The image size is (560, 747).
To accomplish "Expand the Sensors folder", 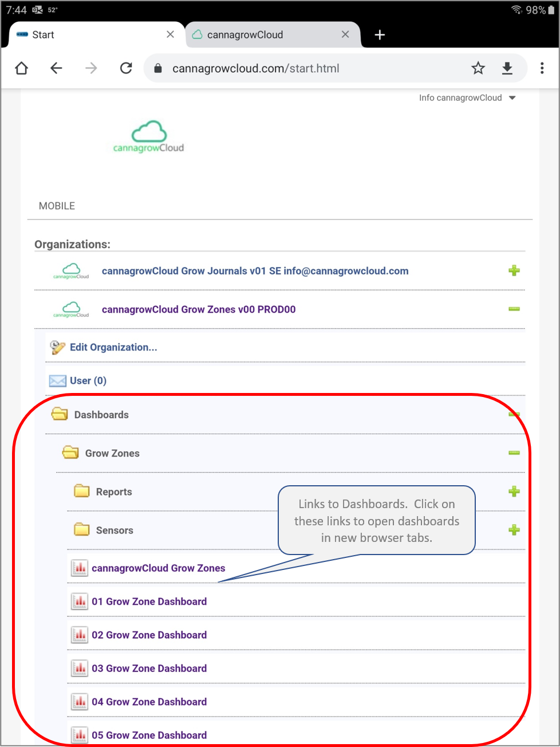I will click(514, 530).
